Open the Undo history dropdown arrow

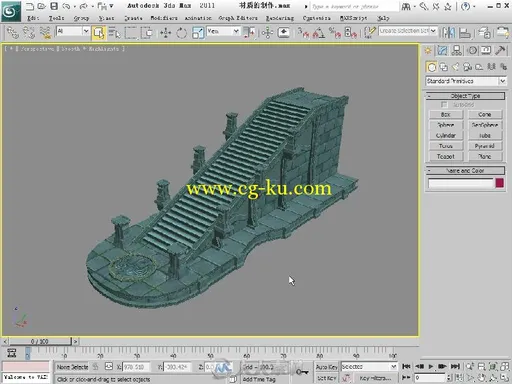pos(74,6)
